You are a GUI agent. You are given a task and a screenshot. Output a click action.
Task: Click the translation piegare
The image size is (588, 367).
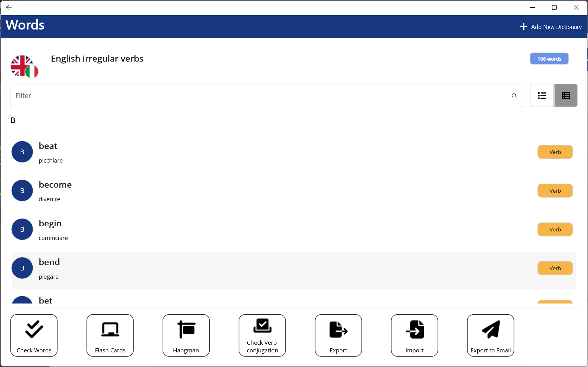[49, 277]
